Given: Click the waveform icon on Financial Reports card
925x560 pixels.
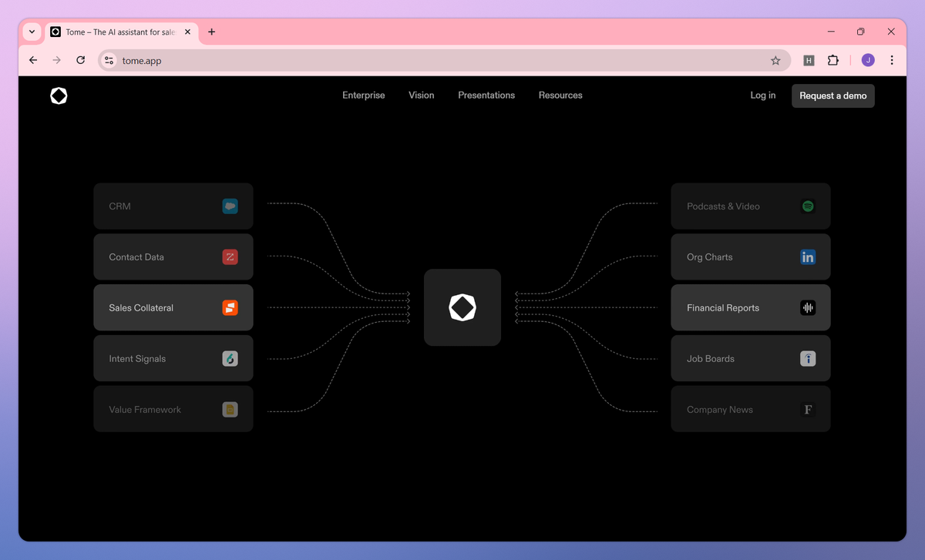Looking at the screenshot, I should pos(807,307).
